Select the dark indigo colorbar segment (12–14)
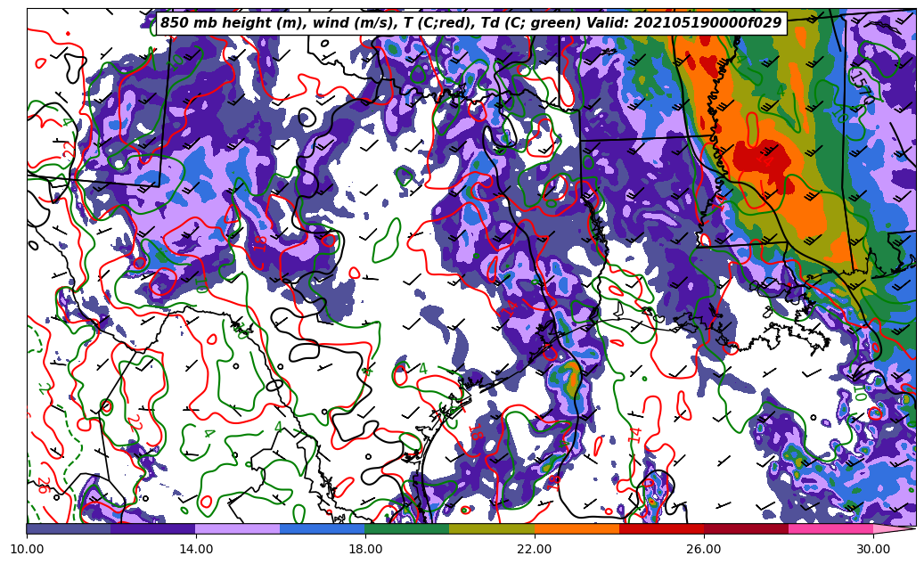The image size is (924, 564). pos(153,528)
